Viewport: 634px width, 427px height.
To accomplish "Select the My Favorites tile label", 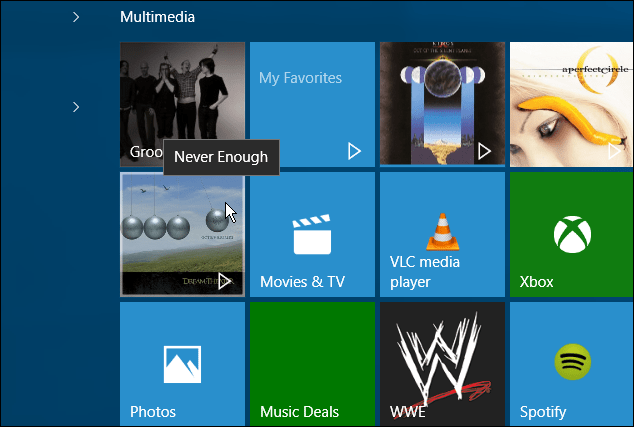I will (x=300, y=78).
